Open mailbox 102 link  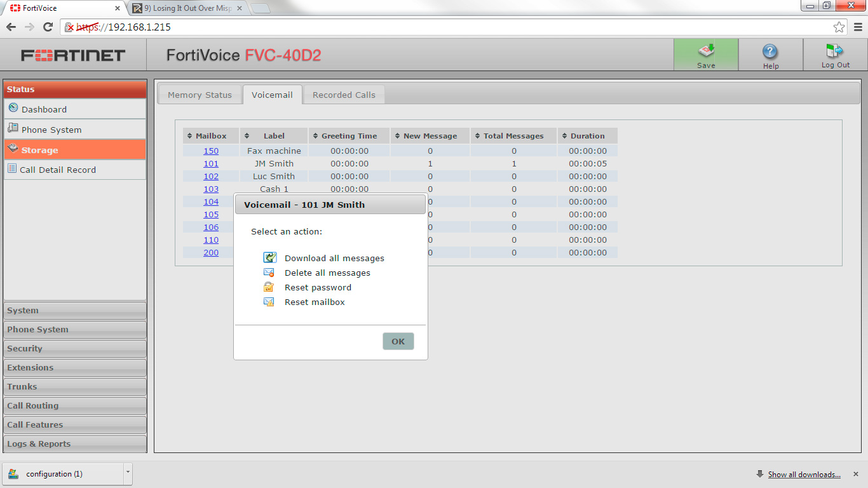tap(211, 176)
